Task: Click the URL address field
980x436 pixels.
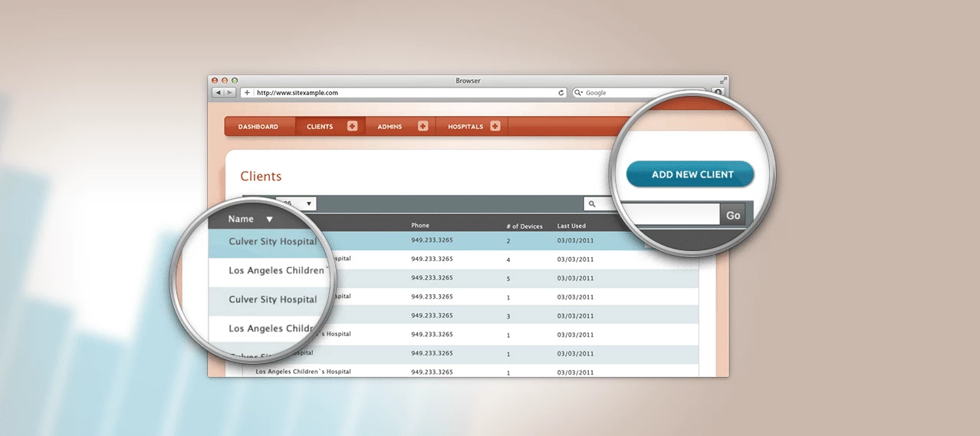Action: pos(403,93)
